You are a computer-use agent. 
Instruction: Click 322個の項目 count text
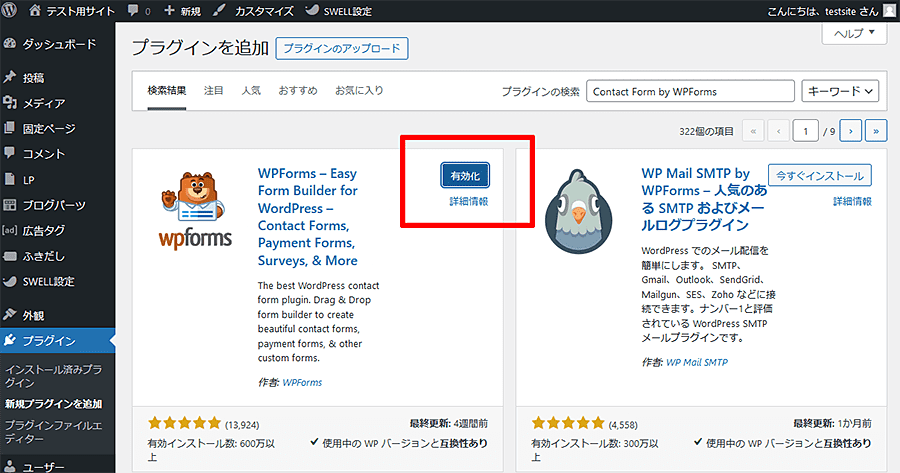706,131
